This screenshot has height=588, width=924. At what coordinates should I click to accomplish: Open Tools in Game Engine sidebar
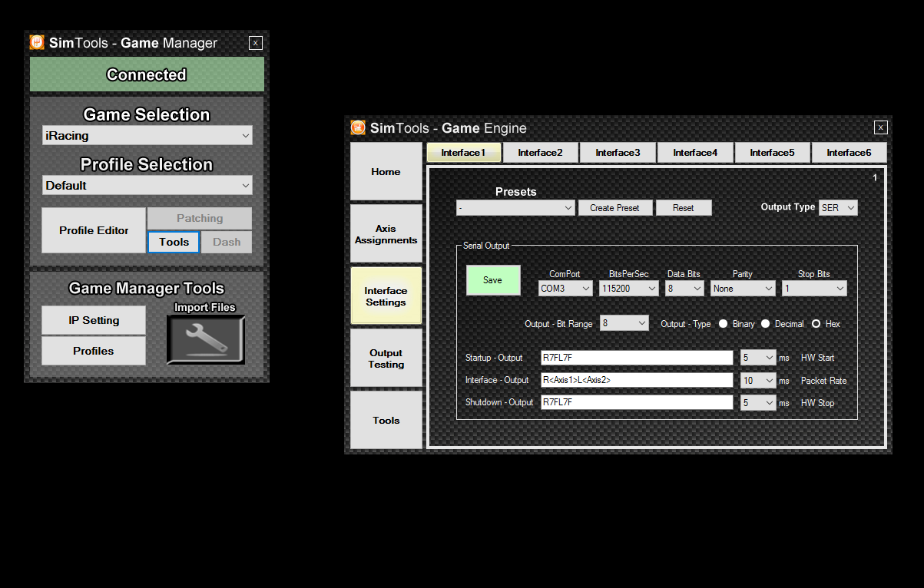coord(386,421)
